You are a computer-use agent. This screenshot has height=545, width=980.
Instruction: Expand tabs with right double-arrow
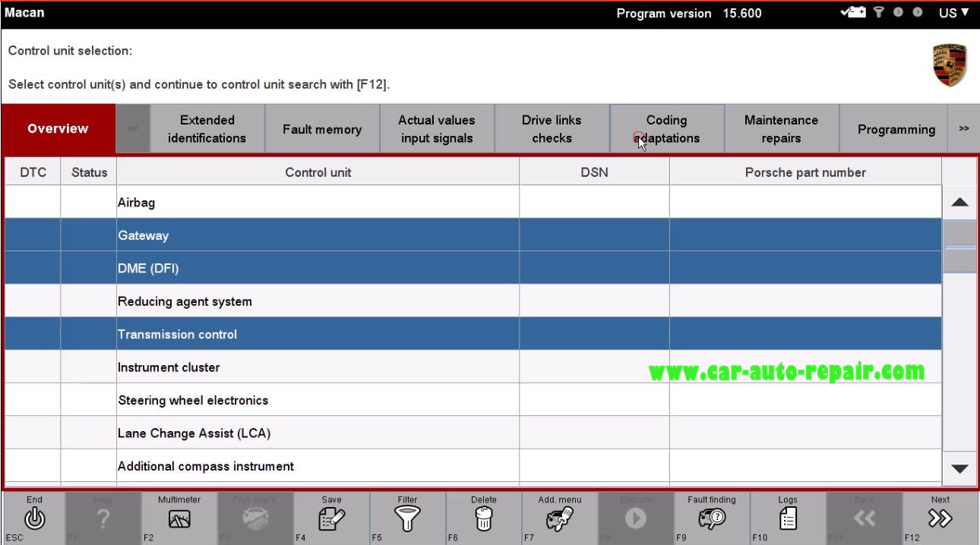[963, 129]
